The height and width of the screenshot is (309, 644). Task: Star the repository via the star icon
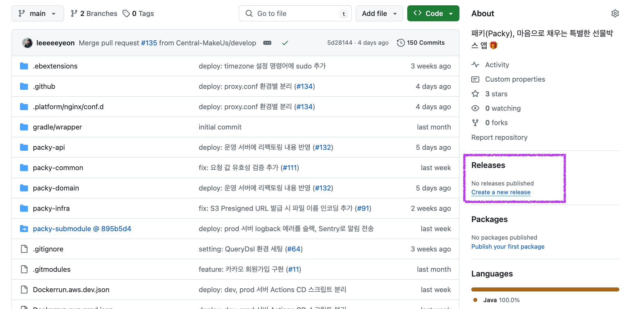475,94
